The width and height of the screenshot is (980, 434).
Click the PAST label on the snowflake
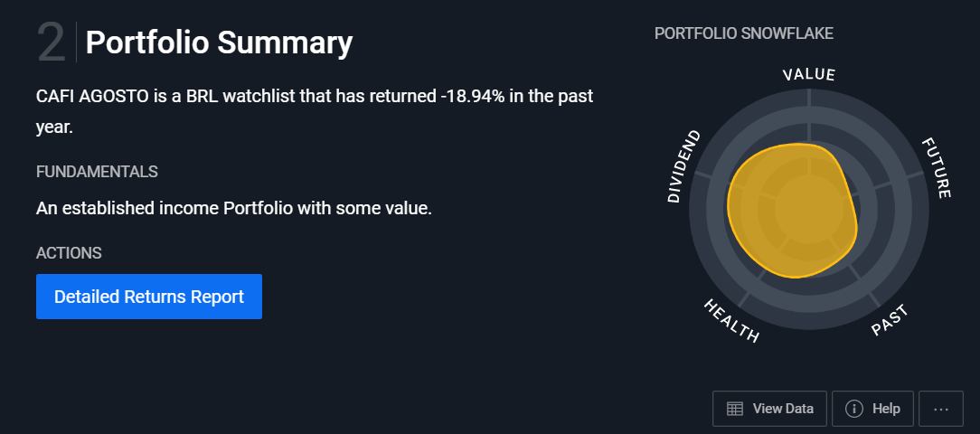pos(890,321)
